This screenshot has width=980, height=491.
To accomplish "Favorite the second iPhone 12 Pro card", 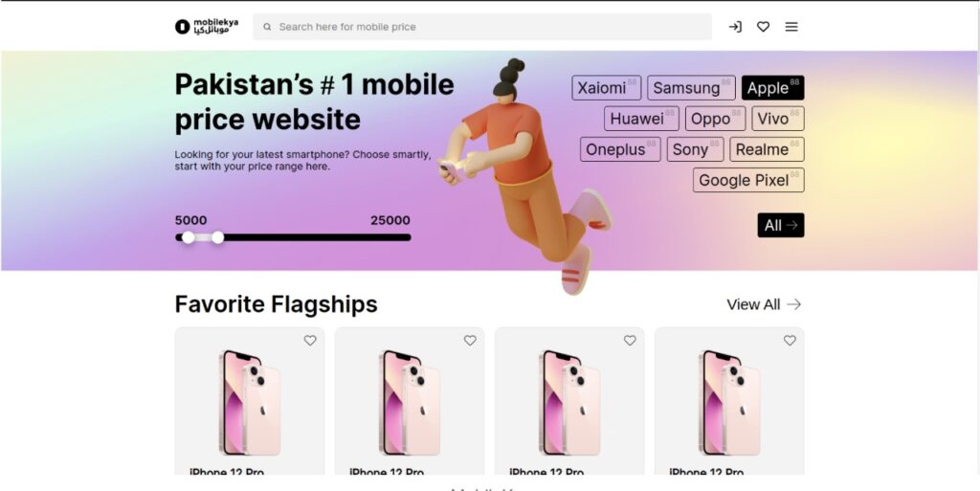I will (x=470, y=341).
